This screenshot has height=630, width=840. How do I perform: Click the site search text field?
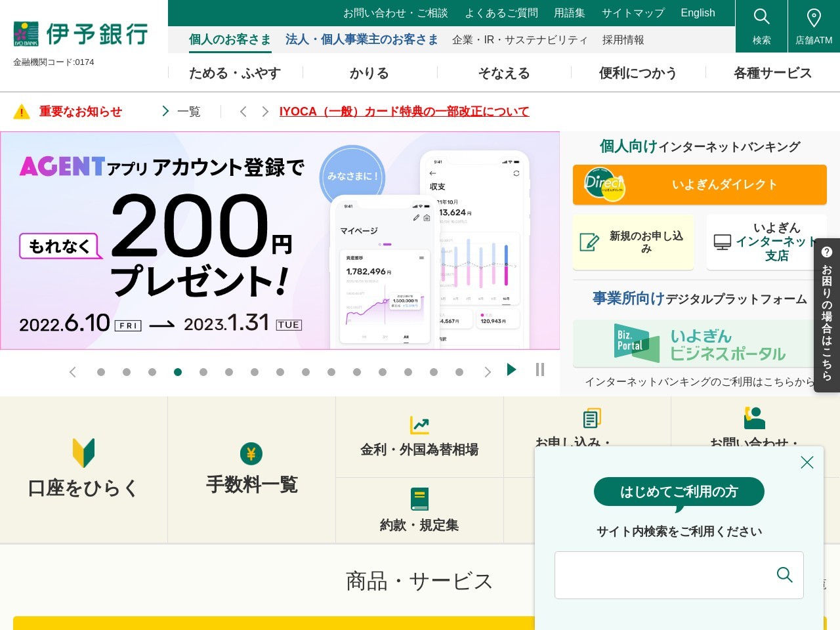(679, 575)
